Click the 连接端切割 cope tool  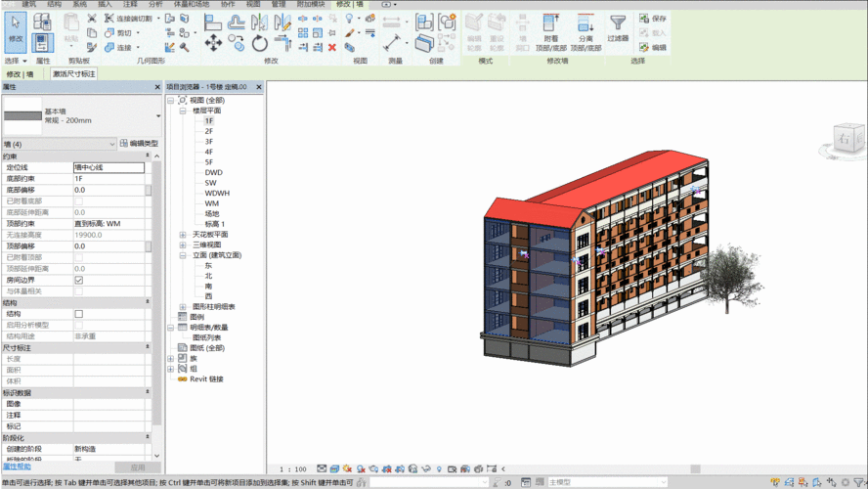[x=128, y=19]
